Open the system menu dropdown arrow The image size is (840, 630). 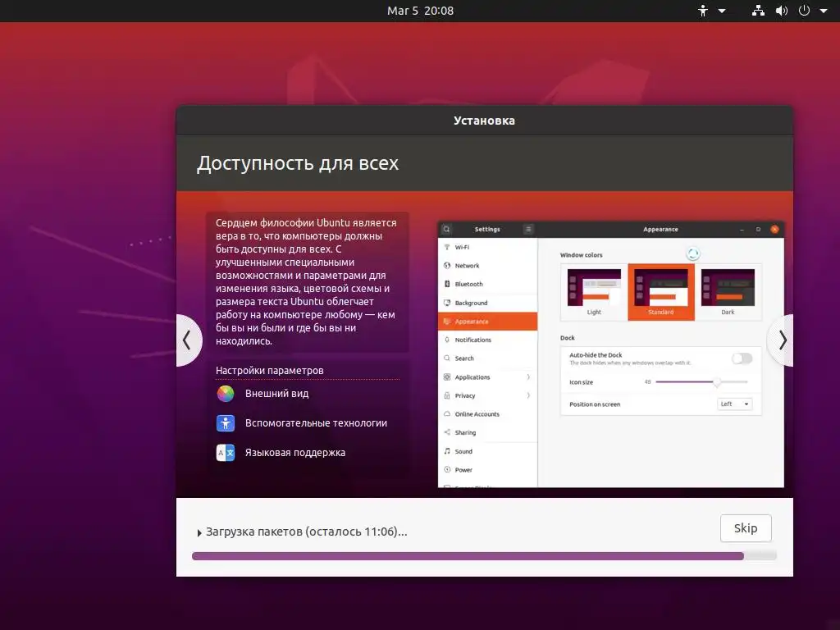(824, 11)
